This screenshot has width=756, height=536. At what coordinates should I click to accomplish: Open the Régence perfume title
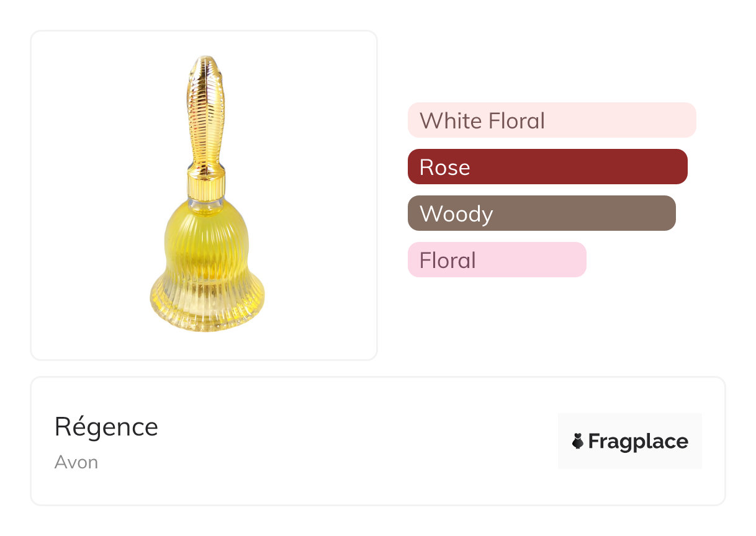coord(106,427)
